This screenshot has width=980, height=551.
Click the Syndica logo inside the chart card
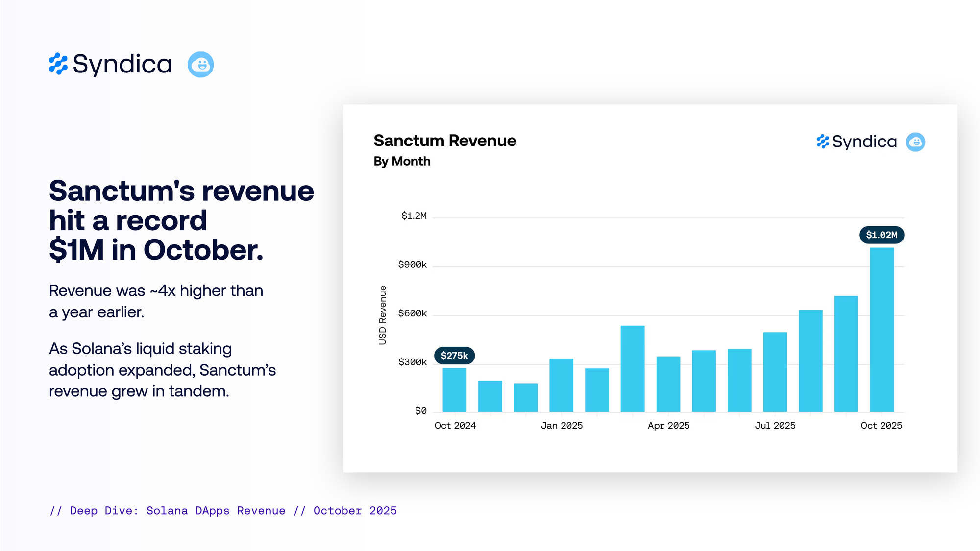(x=857, y=142)
